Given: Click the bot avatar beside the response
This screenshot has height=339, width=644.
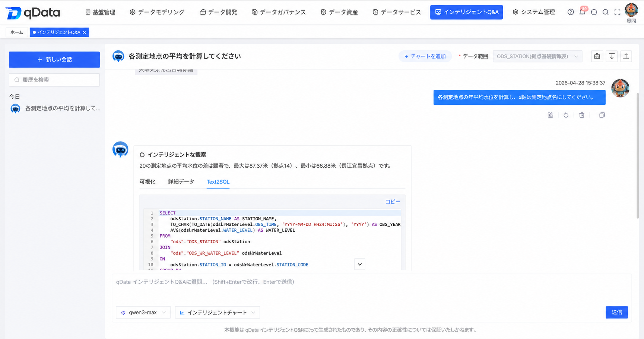Looking at the screenshot, I should click(120, 149).
